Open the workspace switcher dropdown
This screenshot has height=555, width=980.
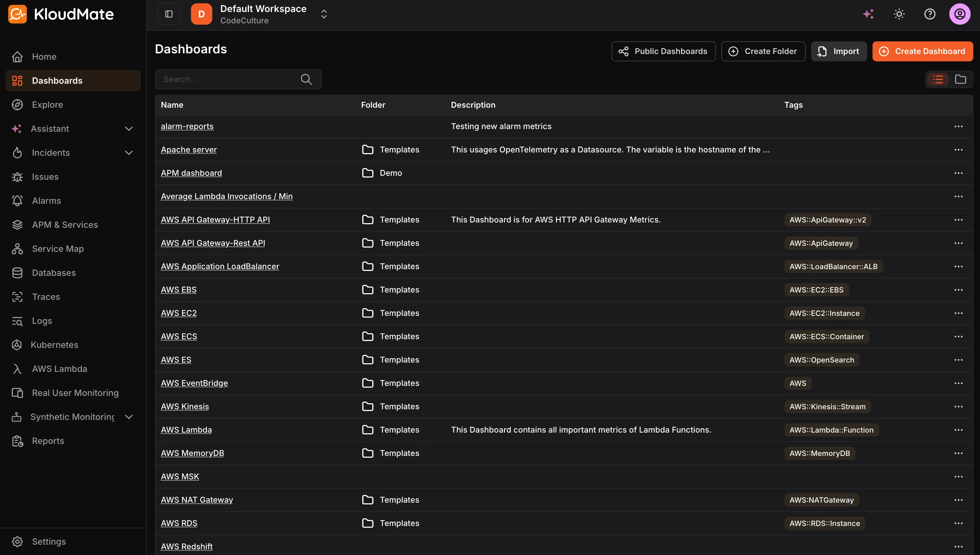(324, 14)
